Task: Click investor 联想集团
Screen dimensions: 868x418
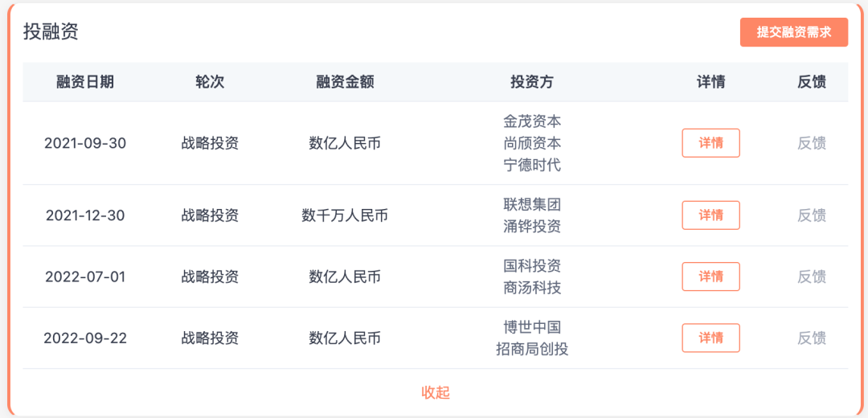Action: (x=532, y=204)
